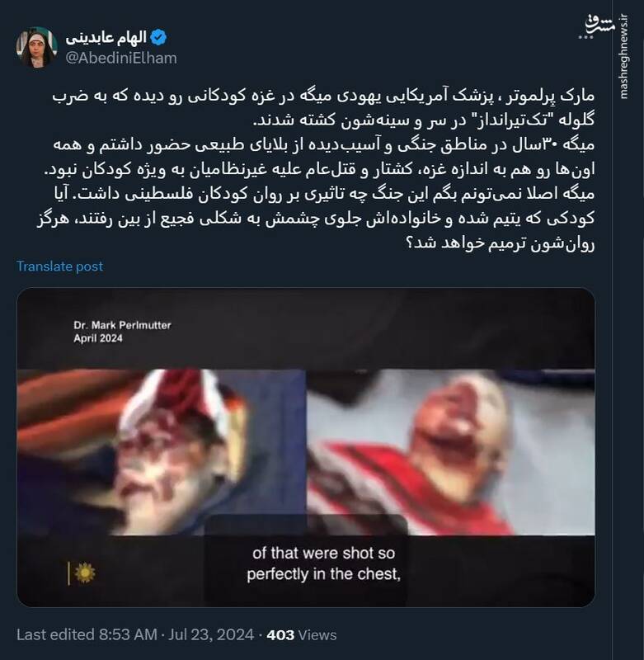644x660 pixels.
Task: Open the display name الهام عابدینی
Action: click(x=106, y=37)
